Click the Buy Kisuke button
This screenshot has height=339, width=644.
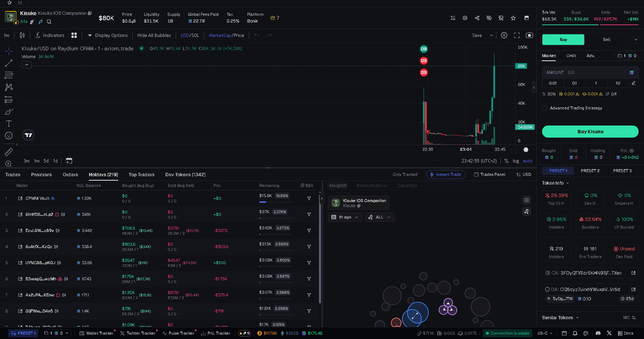[x=590, y=131]
